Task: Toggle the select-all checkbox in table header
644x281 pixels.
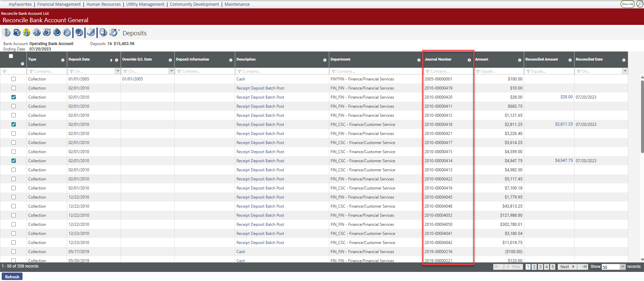Action: pyautogui.click(x=11, y=56)
